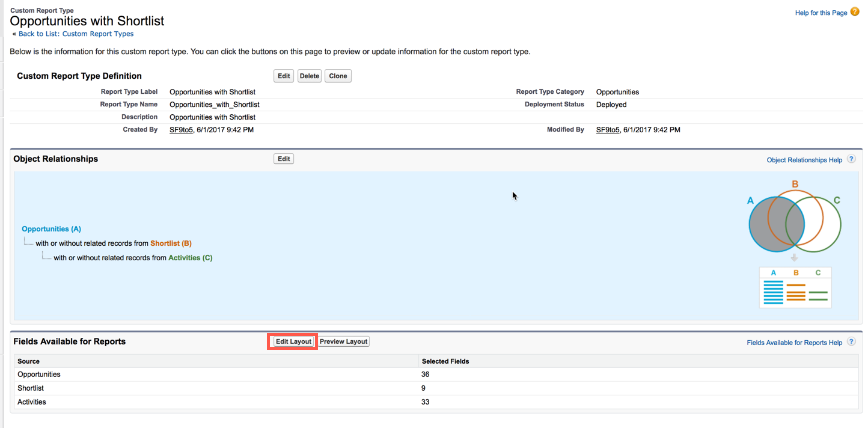The width and height of the screenshot is (868, 428).
Task: Click the Venn diagram relationship graphic
Action: click(794, 223)
